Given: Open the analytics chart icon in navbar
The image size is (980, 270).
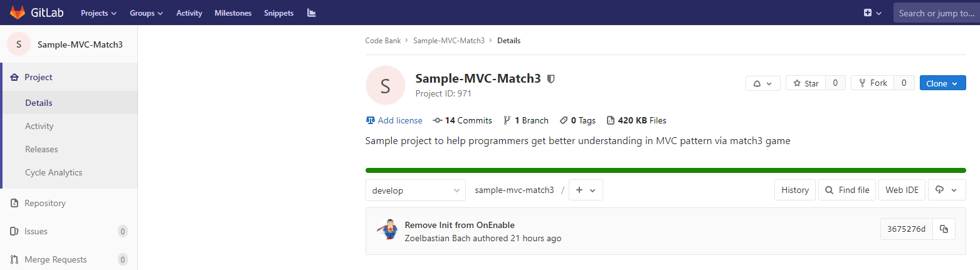Looking at the screenshot, I should [311, 13].
